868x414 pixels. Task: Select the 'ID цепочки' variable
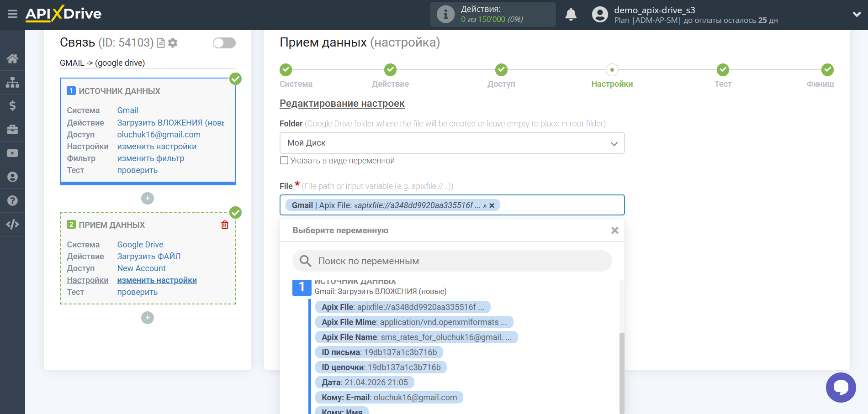coord(381,367)
